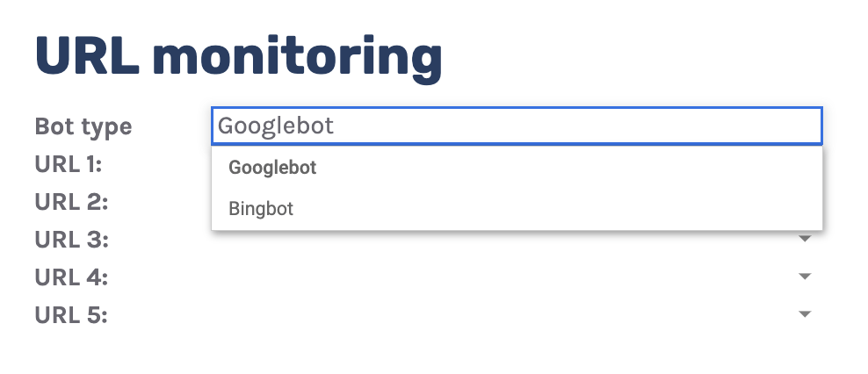The image size is (868, 374).
Task: Click the Googlebot text typed in the combo box
Action: pyautogui.click(x=276, y=126)
